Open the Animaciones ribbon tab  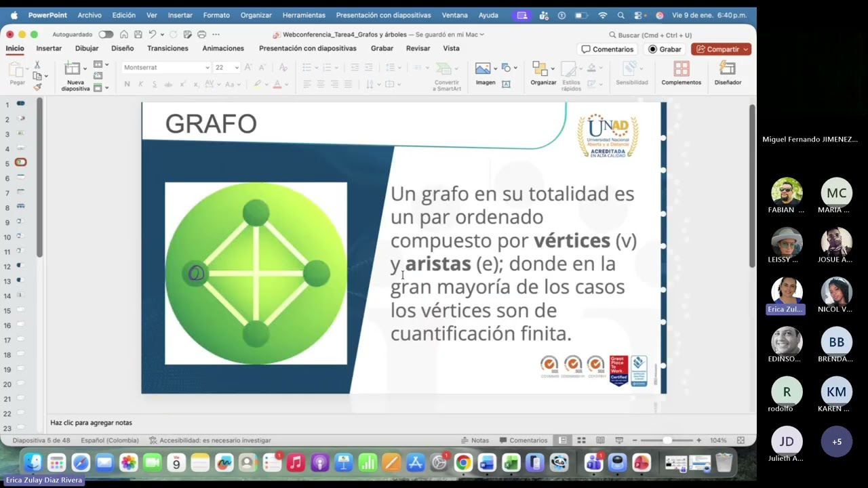(223, 48)
